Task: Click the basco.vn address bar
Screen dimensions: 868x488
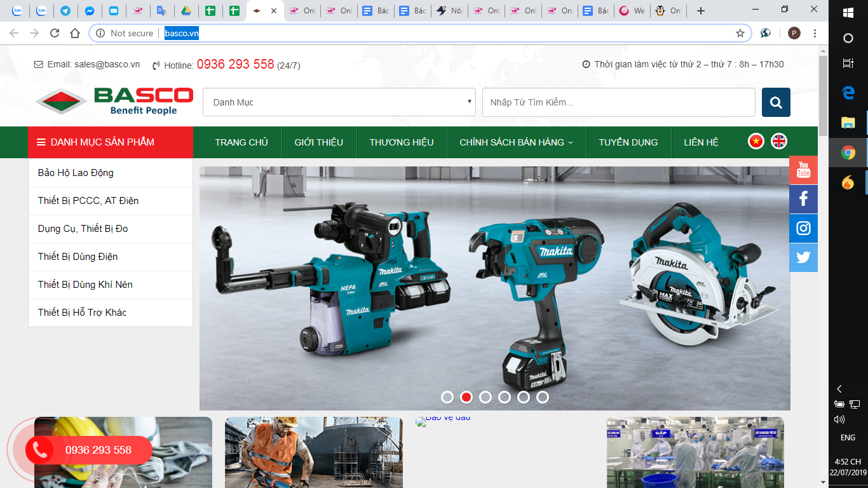Action: pos(419,33)
